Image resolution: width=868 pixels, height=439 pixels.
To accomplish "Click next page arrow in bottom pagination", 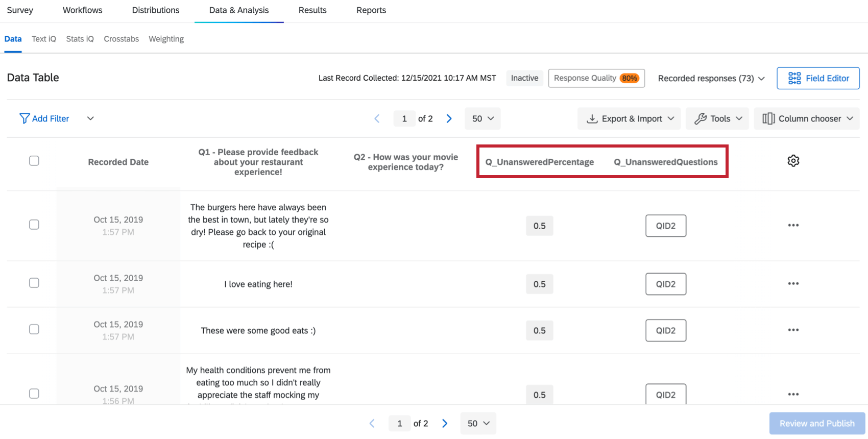I will 445,423.
